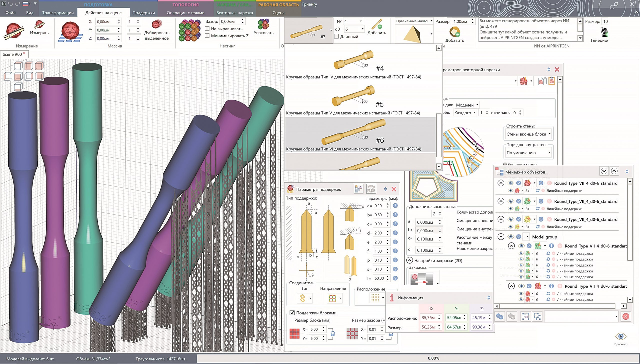Open the Файл menu
This screenshot has height=364, width=640.
(x=10, y=13)
